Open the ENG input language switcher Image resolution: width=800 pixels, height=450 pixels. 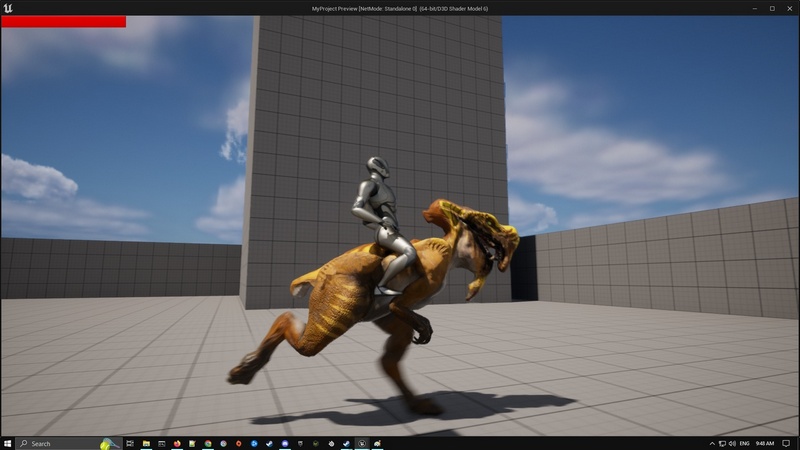click(x=744, y=443)
